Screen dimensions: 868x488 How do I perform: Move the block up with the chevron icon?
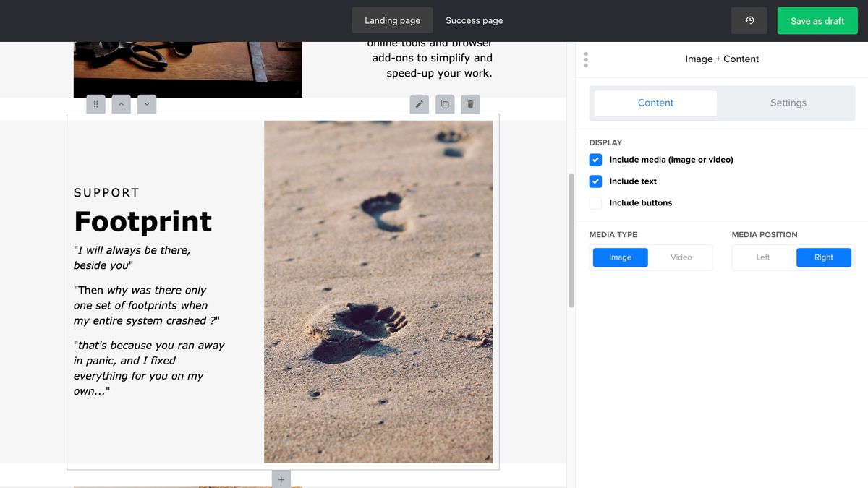click(x=121, y=104)
